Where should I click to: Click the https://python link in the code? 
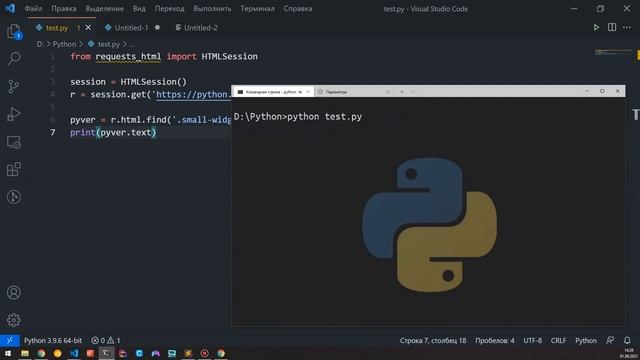click(193, 94)
